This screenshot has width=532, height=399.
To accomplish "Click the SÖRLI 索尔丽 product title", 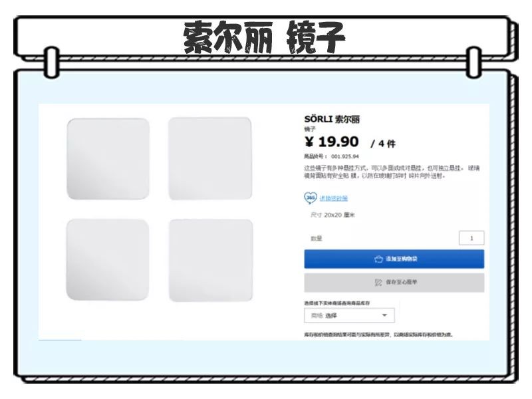I will pyautogui.click(x=332, y=120).
